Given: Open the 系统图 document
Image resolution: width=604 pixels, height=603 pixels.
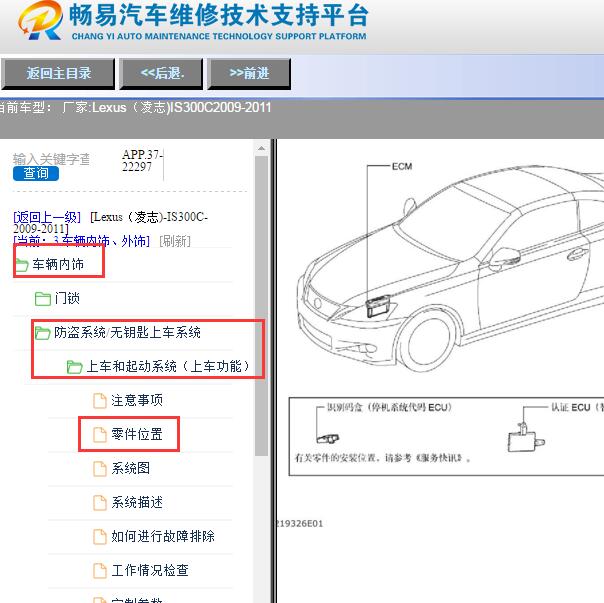Looking at the screenshot, I should 131,468.
